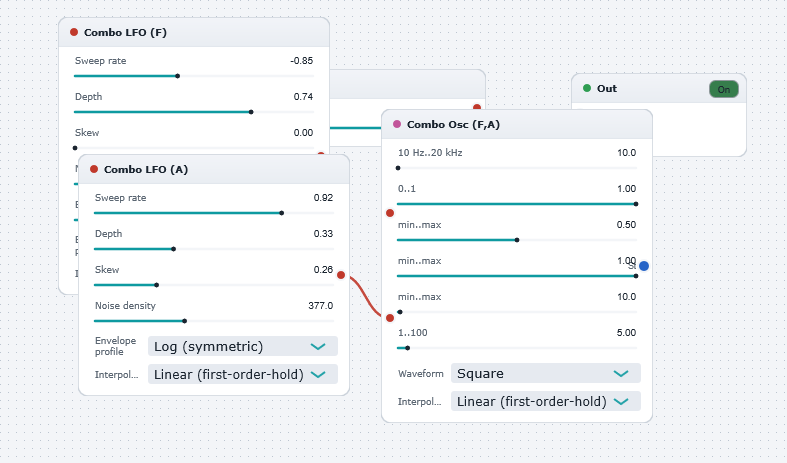Image resolution: width=787 pixels, height=463 pixels.
Task: Click the red input port beside min..max 10.0 row
Action: [x=390, y=317]
